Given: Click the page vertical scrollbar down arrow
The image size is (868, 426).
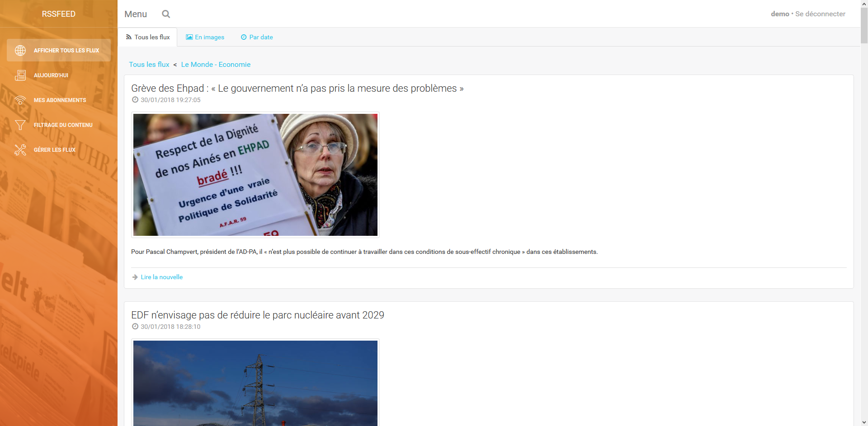Looking at the screenshot, I should (864, 422).
